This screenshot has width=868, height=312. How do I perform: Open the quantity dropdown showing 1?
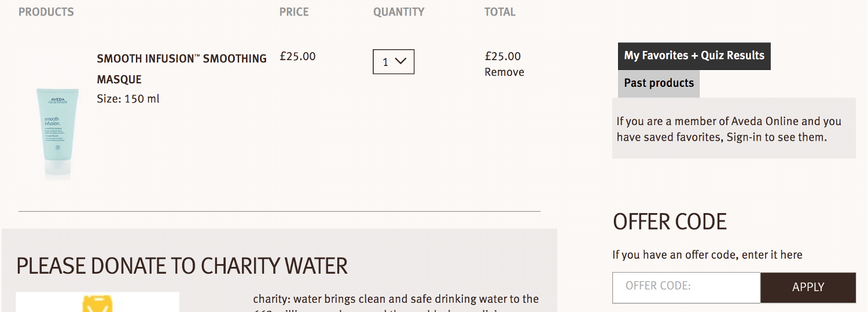tap(393, 62)
